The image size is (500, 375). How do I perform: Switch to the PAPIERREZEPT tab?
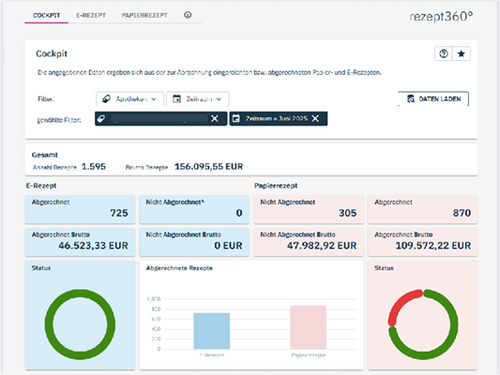(144, 15)
